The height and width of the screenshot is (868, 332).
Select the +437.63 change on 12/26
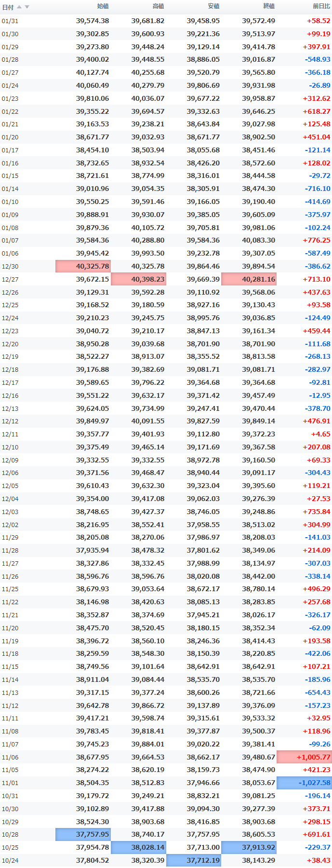pyautogui.click(x=317, y=293)
